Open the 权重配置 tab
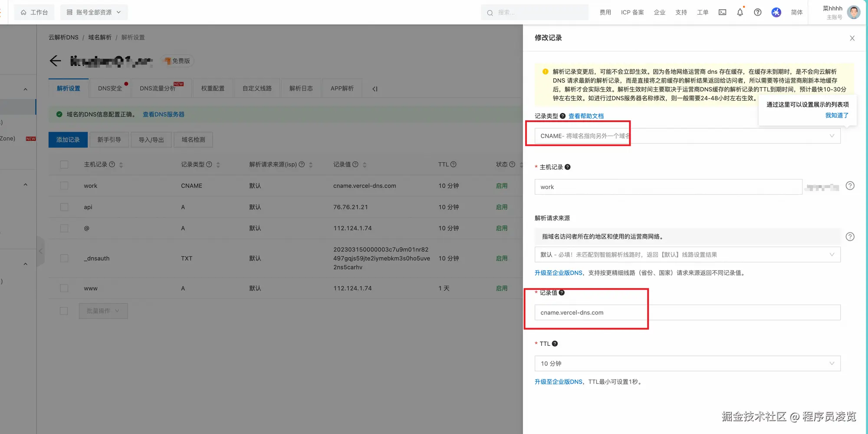 click(x=213, y=89)
